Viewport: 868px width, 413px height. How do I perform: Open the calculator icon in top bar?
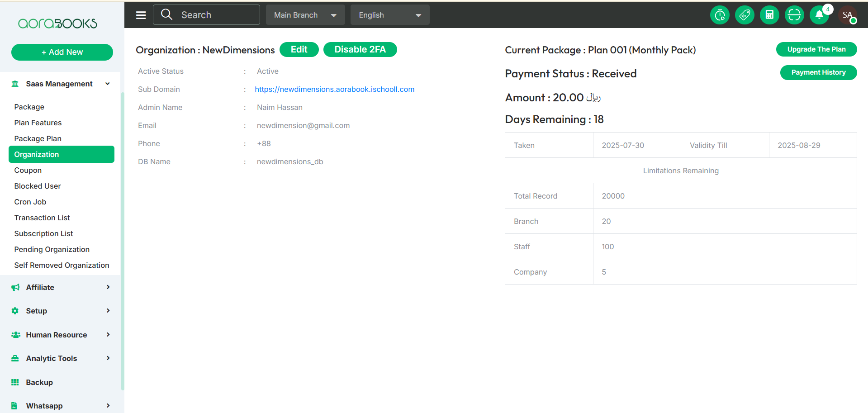click(769, 15)
